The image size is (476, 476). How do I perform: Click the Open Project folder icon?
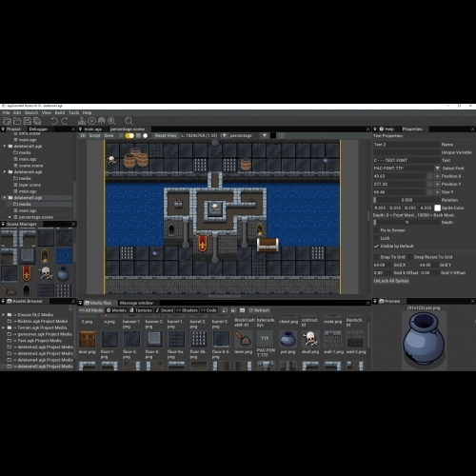coord(17,121)
